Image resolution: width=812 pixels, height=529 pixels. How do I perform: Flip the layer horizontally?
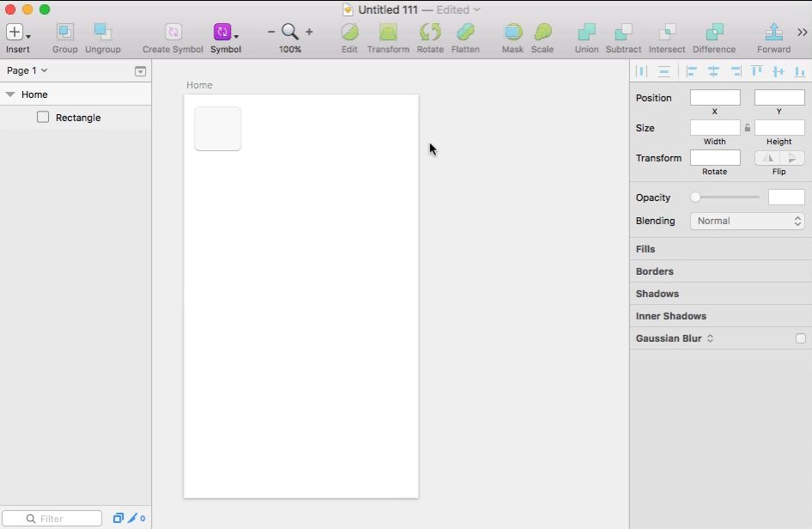pyautogui.click(x=767, y=158)
